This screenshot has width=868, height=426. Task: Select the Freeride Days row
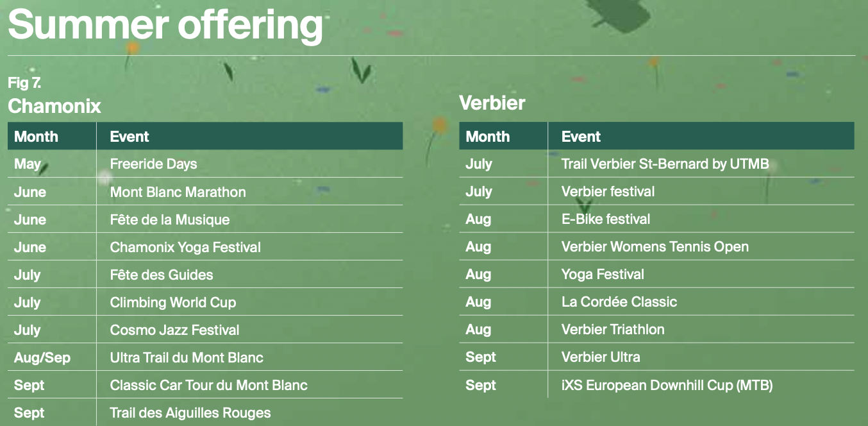pyautogui.click(x=205, y=164)
